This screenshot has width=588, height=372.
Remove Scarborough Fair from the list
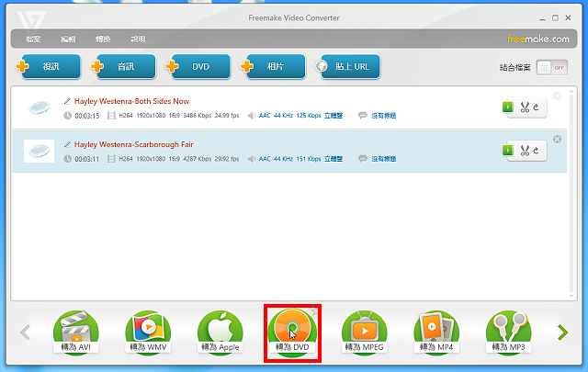point(558,139)
